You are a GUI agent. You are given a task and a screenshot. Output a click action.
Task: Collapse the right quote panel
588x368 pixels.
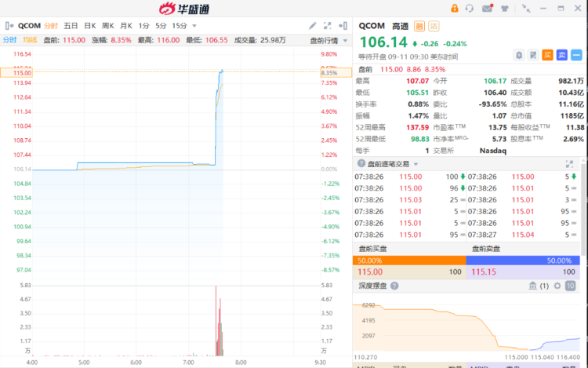[343, 26]
